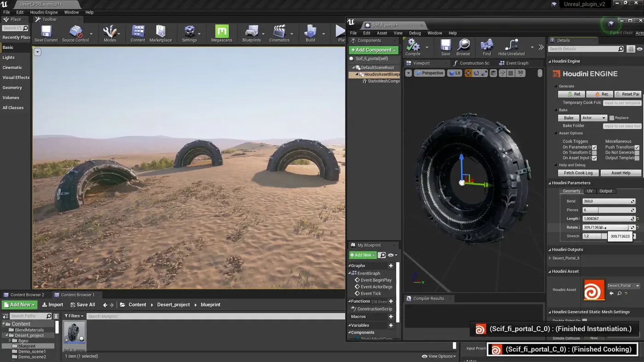Image resolution: width=644 pixels, height=362 pixels.
Task: Click the Search Details input field
Action: click(x=586, y=49)
